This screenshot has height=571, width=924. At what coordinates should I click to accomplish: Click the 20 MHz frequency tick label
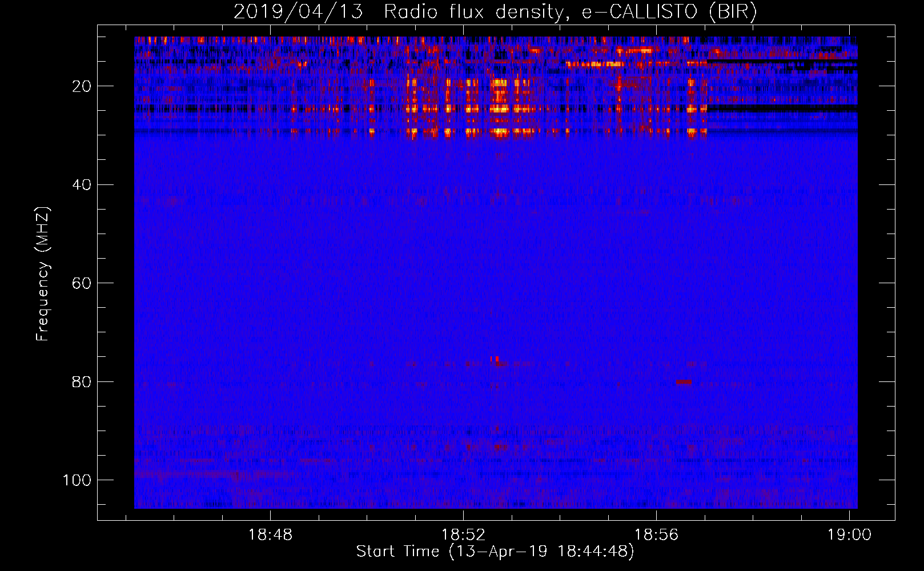click(x=82, y=86)
